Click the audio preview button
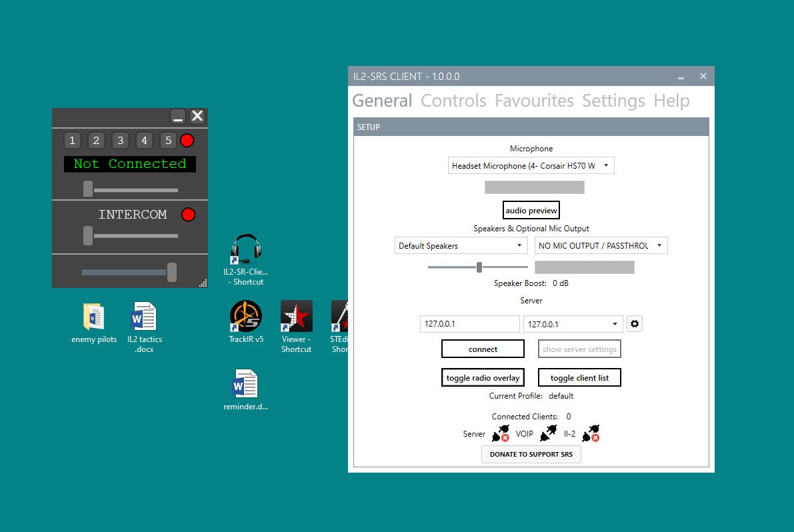The height and width of the screenshot is (532, 794). [x=531, y=210]
